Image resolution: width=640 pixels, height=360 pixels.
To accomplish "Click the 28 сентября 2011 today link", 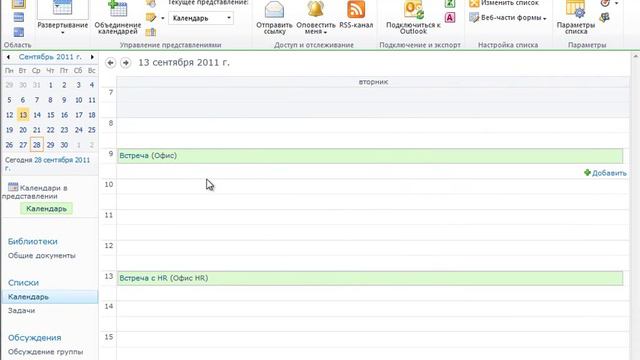I will point(62,160).
